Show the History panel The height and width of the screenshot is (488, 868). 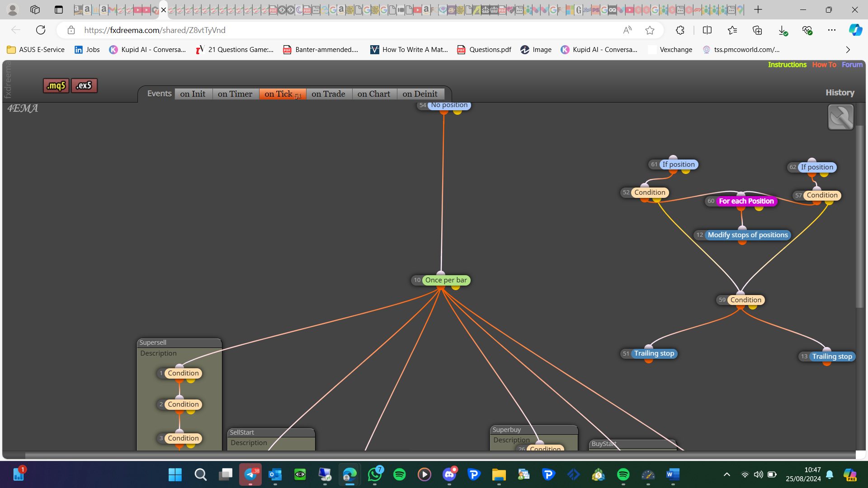pos(840,93)
